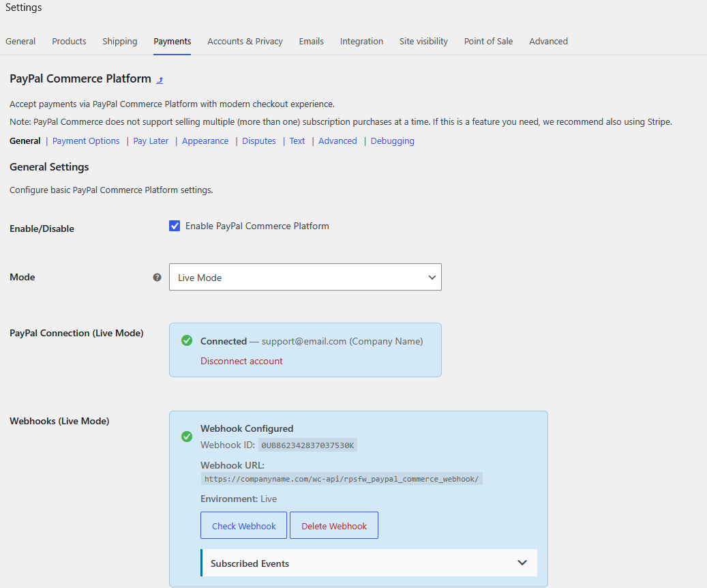Toggle Enable PayPal Commerce Platform checkbox
Viewport: 707px width, 588px height.
[175, 226]
